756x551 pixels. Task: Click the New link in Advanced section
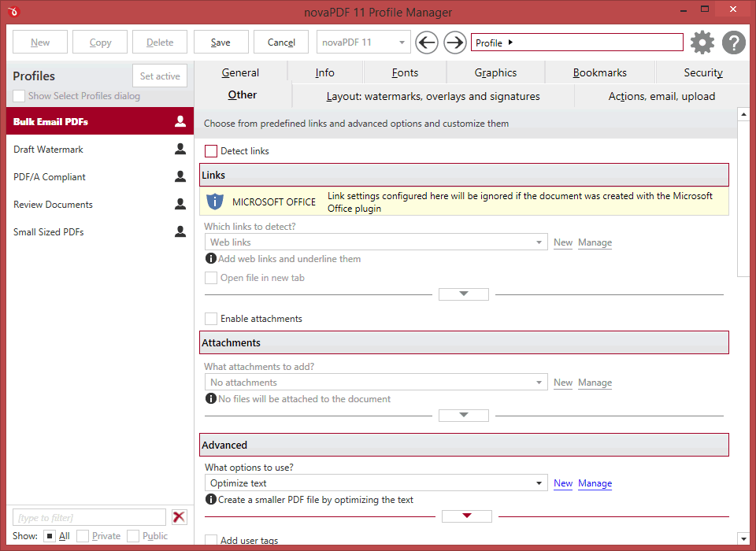click(x=562, y=483)
